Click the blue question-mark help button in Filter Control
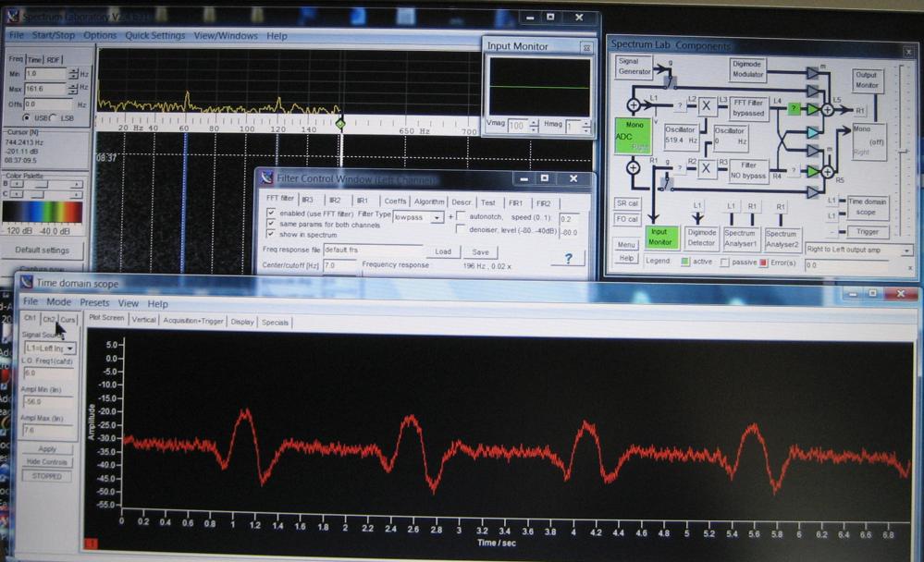This screenshot has height=562, width=924. 568,258
